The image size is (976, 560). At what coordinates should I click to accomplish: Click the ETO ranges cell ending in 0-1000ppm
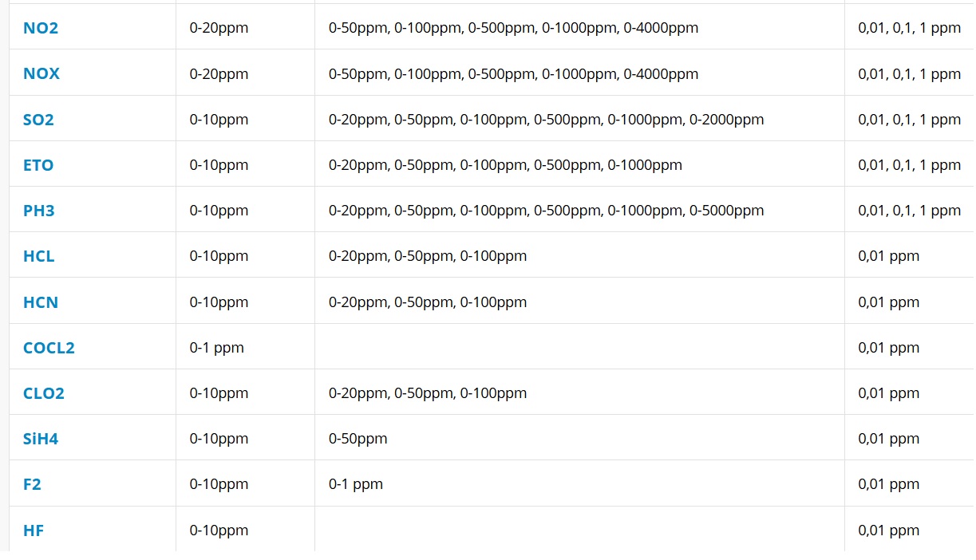point(505,165)
